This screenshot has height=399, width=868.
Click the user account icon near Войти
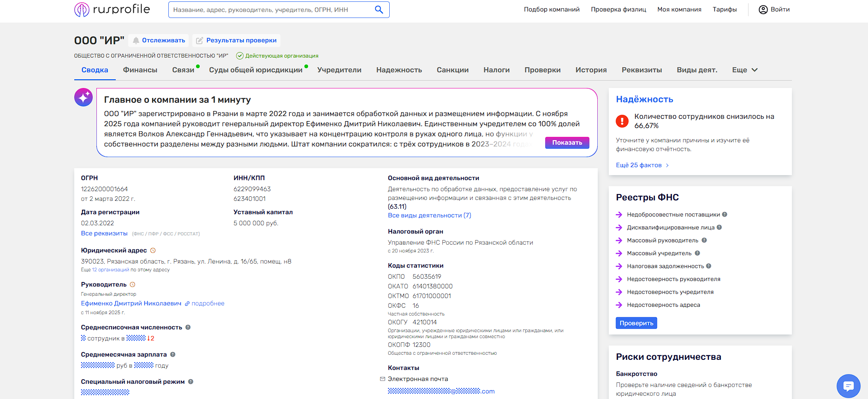(763, 10)
